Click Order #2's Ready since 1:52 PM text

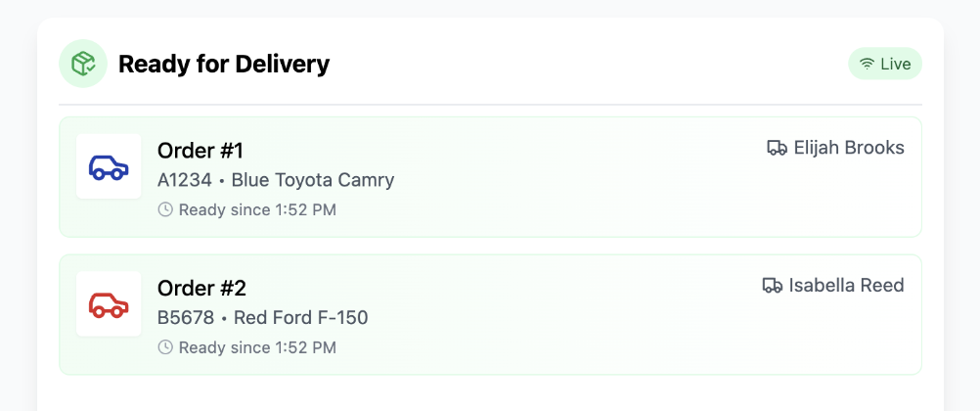(257, 347)
